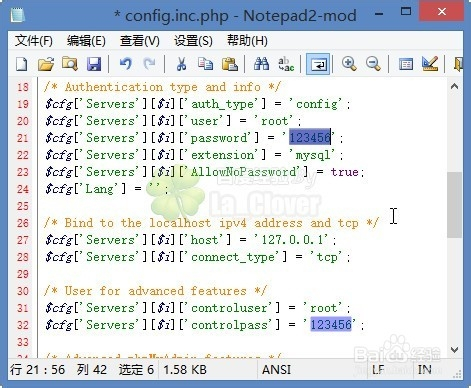Open the 编辑(E) menu
This screenshot has height=388, width=471.
(86, 41)
